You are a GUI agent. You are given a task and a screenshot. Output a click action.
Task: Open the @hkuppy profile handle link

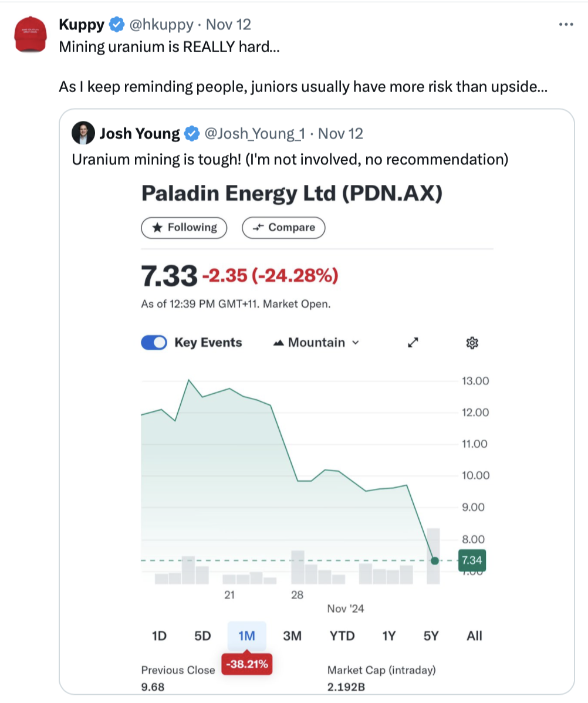click(x=161, y=24)
